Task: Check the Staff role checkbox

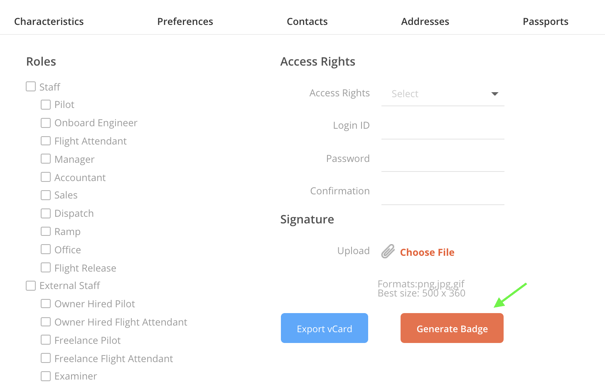Action: point(31,86)
